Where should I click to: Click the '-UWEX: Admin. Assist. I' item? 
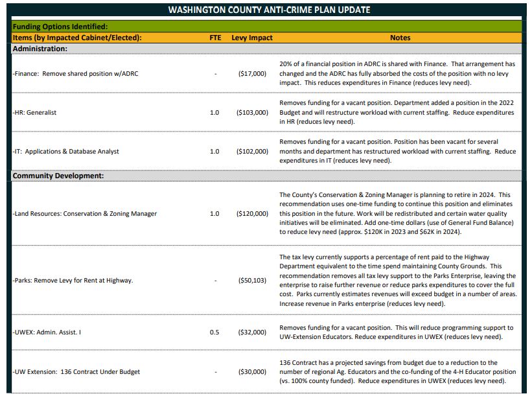tap(47, 332)
